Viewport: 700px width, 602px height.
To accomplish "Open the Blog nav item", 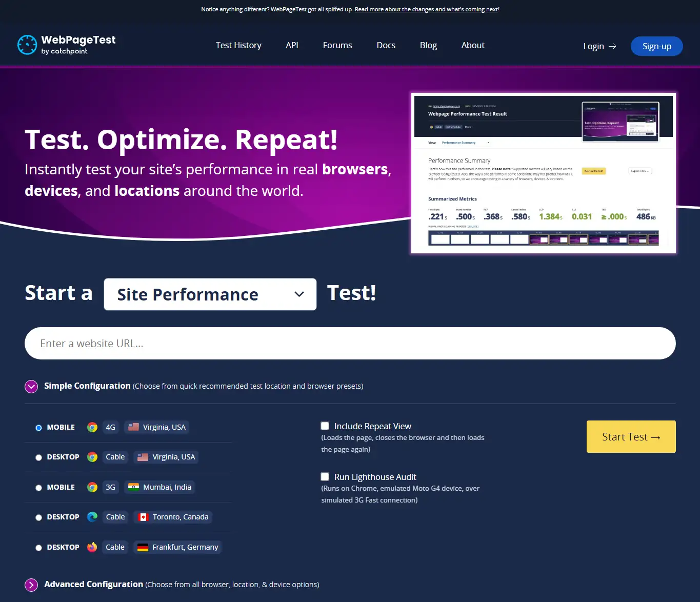I will [x=428, y=45].
